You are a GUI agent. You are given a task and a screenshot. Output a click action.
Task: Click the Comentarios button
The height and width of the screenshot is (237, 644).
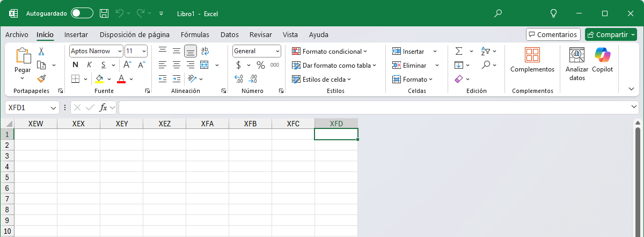click(x=553, y=34)
